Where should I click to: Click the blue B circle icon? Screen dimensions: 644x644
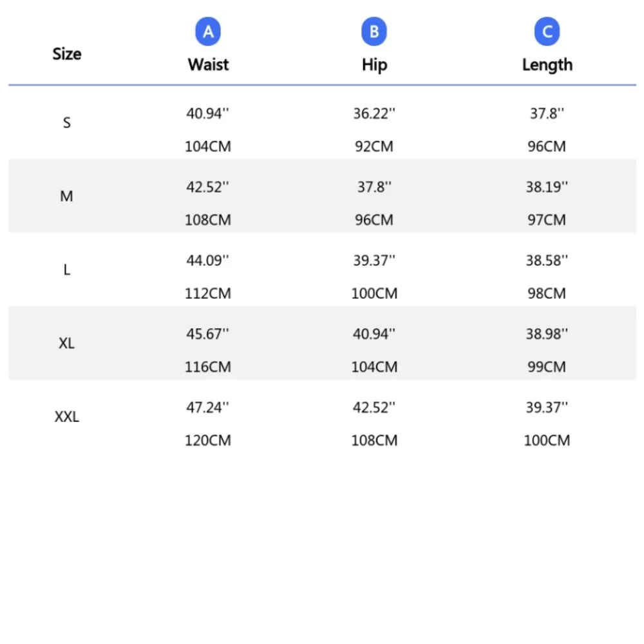374,32
